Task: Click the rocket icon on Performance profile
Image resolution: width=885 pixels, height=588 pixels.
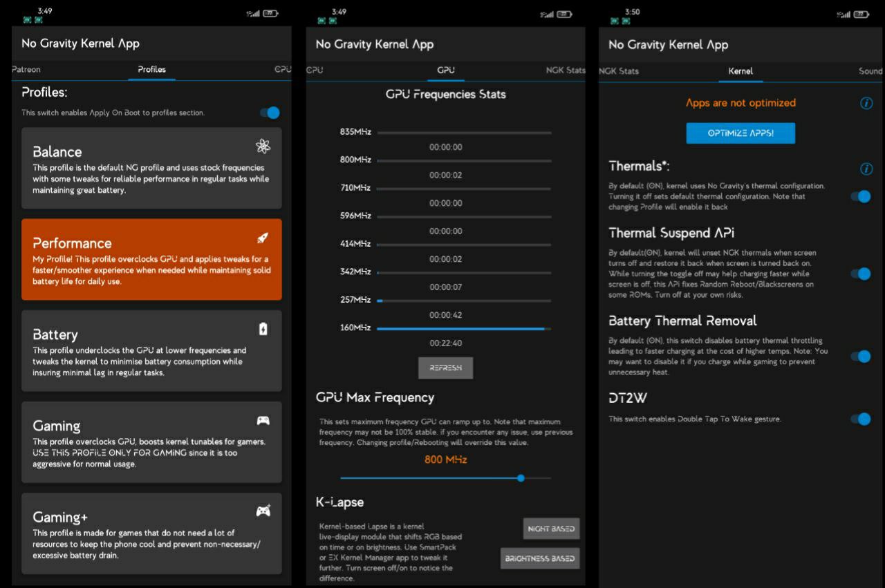Action: [x=263, y=238]
